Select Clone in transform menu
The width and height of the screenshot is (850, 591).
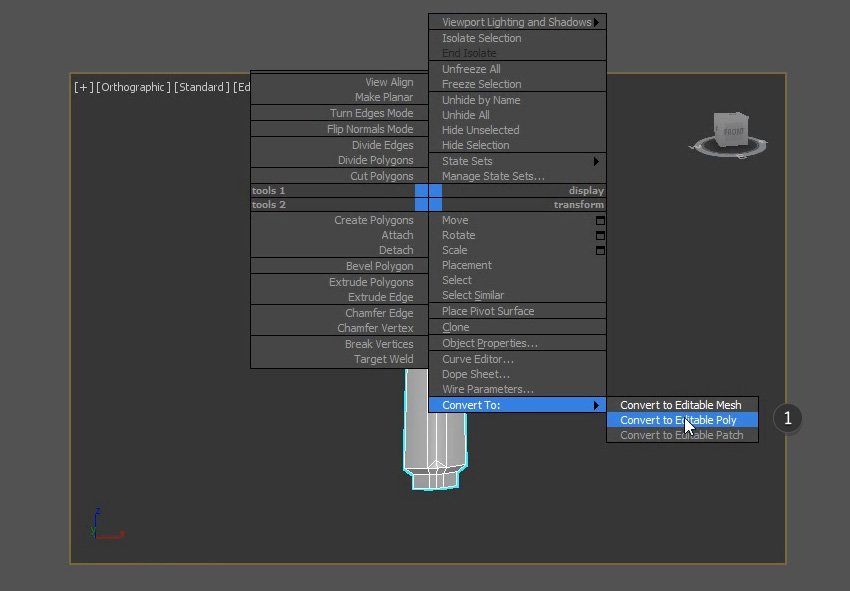coord(455,327)
